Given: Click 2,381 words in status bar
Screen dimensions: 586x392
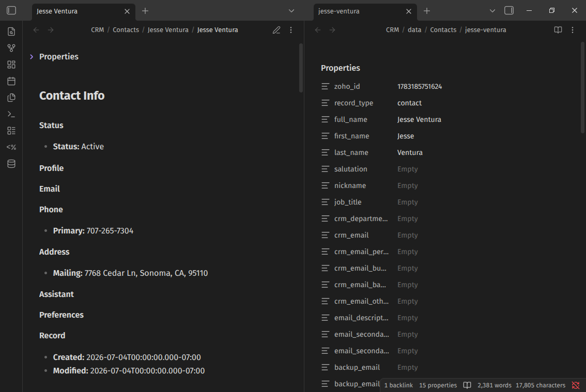Looking at the screenshot, I should pos(495,385).
